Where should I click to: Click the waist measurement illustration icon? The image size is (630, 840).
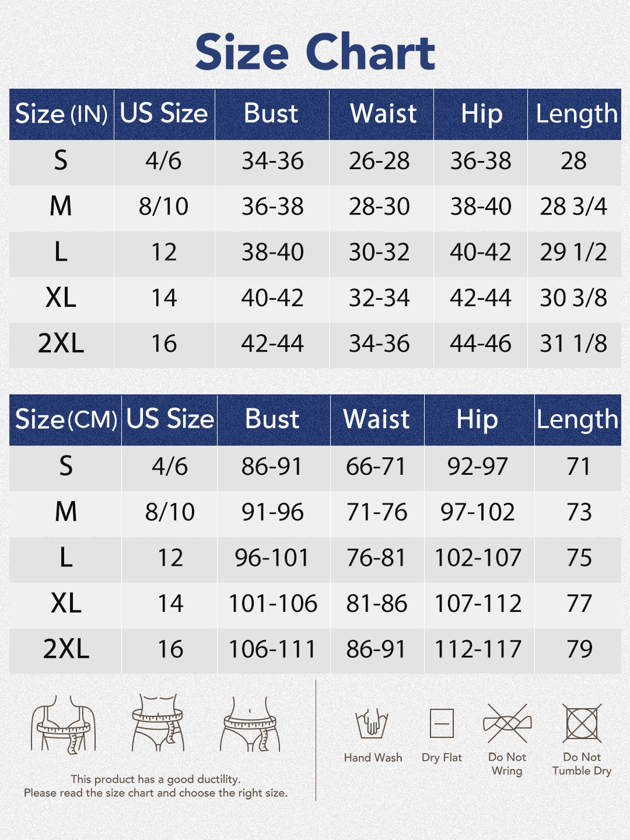tap(157, 722)
